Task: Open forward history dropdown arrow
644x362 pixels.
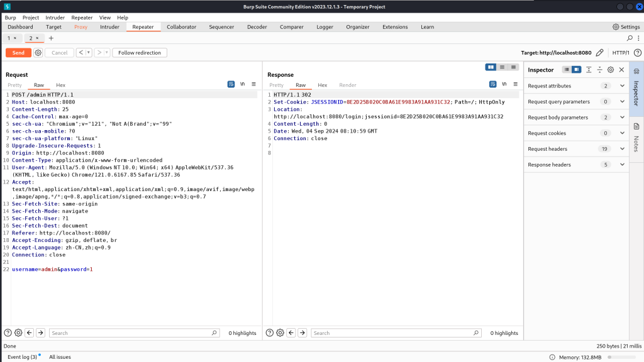Action: pyautogui.click(x=106, y=53)
